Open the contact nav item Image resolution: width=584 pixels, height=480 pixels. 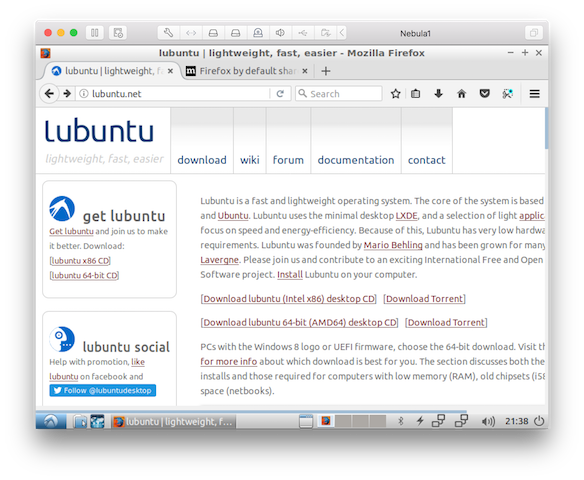pyautogui.click(x=426, y=160)
